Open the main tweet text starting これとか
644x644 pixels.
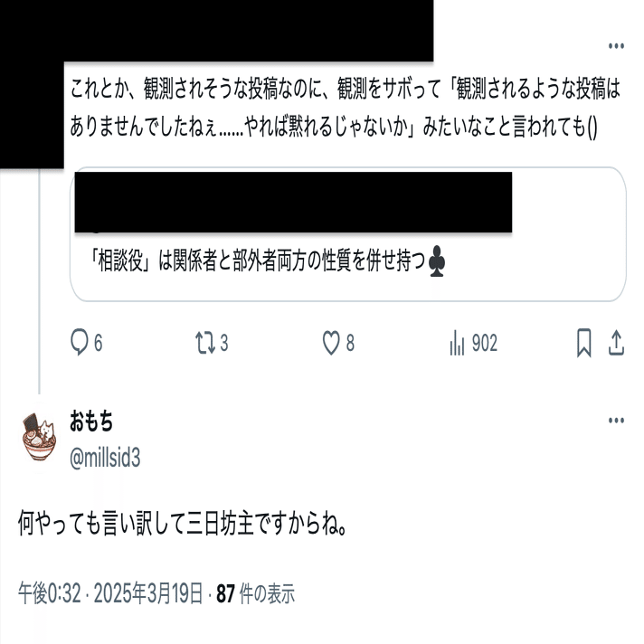point(345,108)
